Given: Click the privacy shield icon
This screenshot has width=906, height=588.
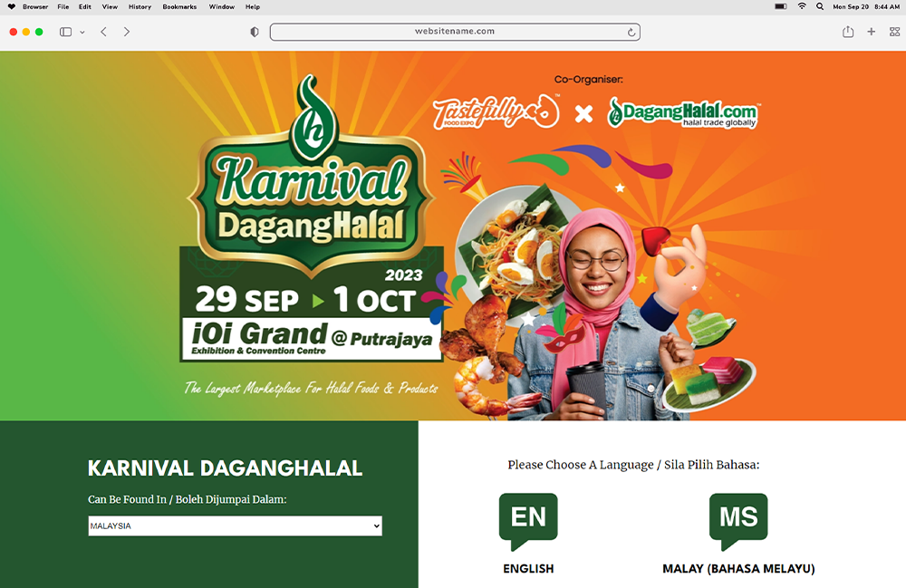Looking at the screenshot, I should click(255, 32).
